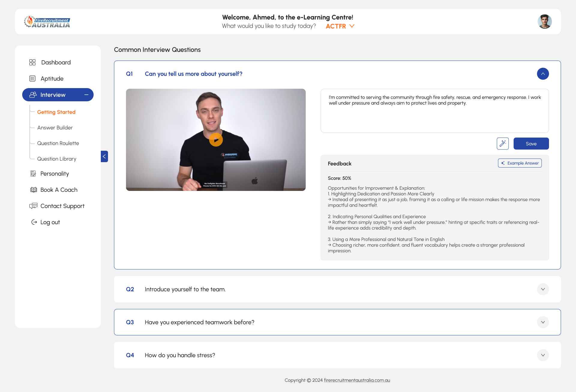
Task: Open Book A Coach page
Action: pos(59,190)
